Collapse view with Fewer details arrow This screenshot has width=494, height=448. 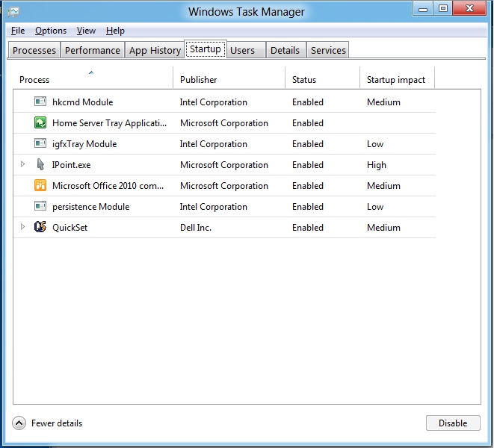[x=19, y=423]
